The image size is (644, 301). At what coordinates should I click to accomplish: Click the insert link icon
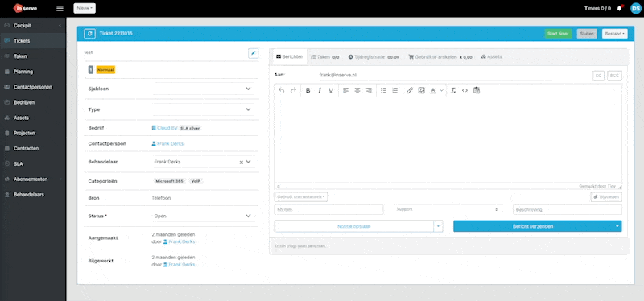click(x=410, y=90)
